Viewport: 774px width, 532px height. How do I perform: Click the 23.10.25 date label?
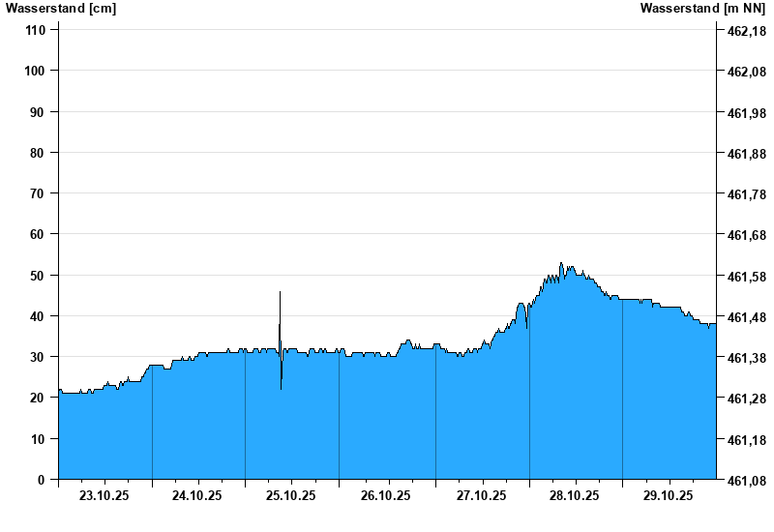tap(104, 495)
